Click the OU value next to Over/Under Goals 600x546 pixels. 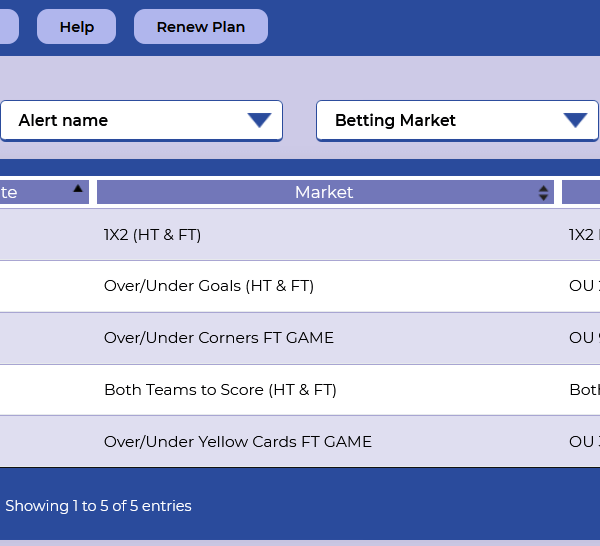[x=584, y=286]
